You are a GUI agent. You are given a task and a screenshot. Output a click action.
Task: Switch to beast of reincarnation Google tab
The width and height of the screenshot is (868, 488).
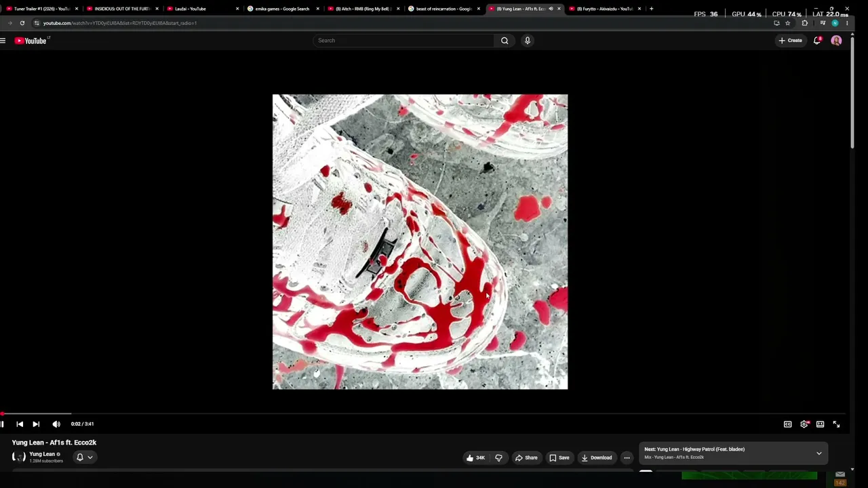pos(444,9)
